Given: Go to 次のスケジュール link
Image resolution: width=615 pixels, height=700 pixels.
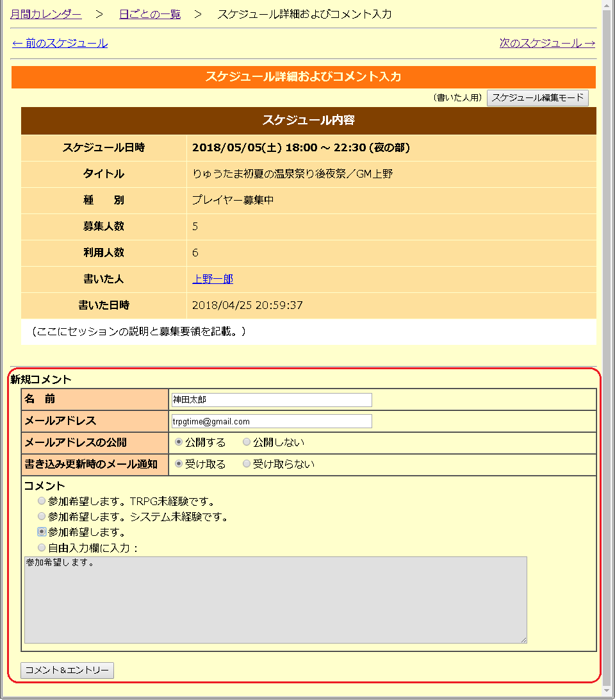Looking at the screenshot, I should point(547,44).
